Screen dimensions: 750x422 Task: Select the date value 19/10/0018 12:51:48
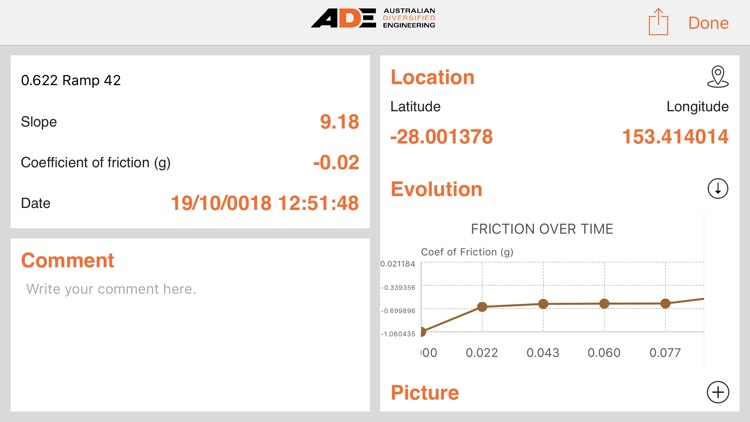pos(265,203)
